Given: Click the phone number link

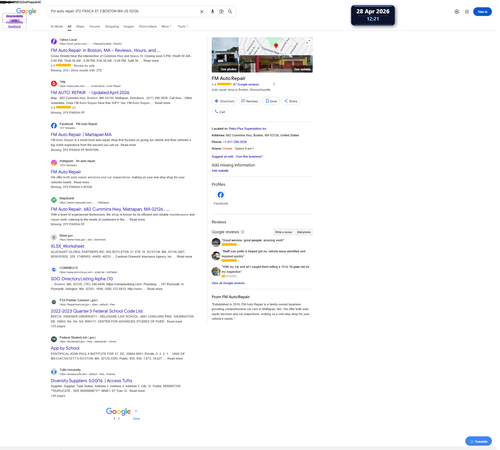Looking at the screenshot, I should [235, 142].
